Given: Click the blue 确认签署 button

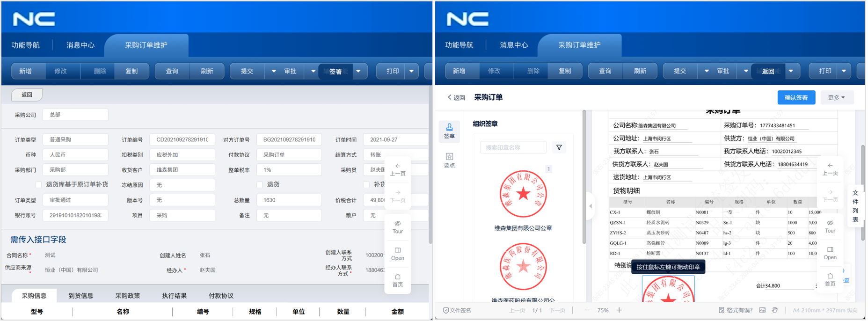Looking at the screenshot, I should [795, 98].
